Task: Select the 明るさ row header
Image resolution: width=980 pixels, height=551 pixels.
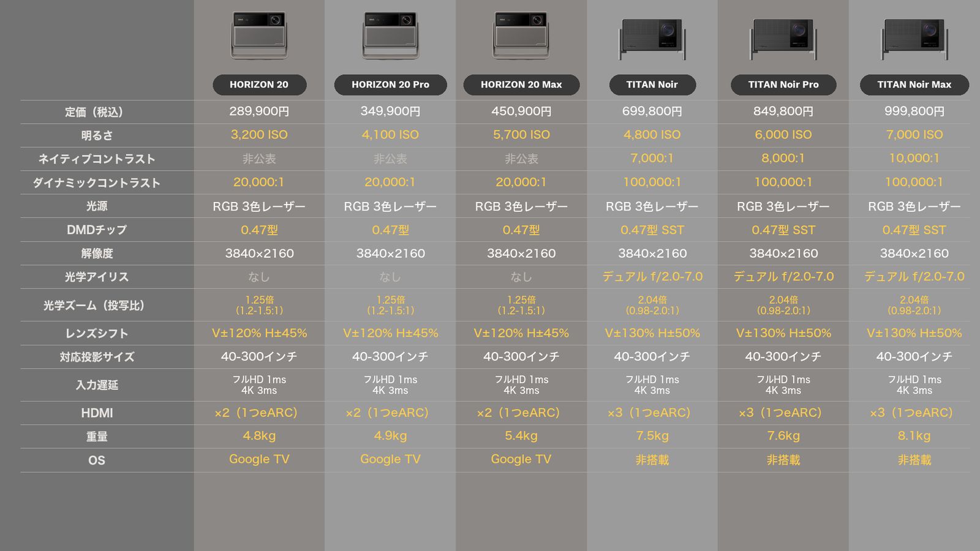Action: (97, 135)
